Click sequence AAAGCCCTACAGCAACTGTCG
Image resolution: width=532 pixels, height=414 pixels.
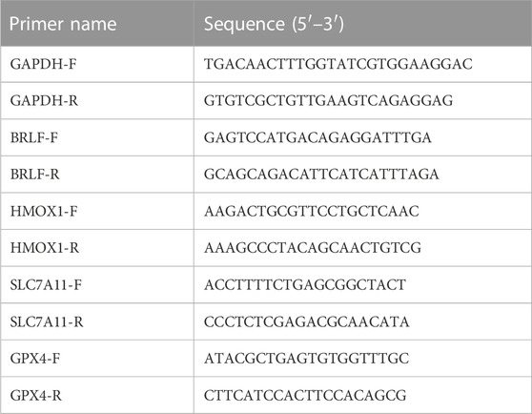pos(313,248)
